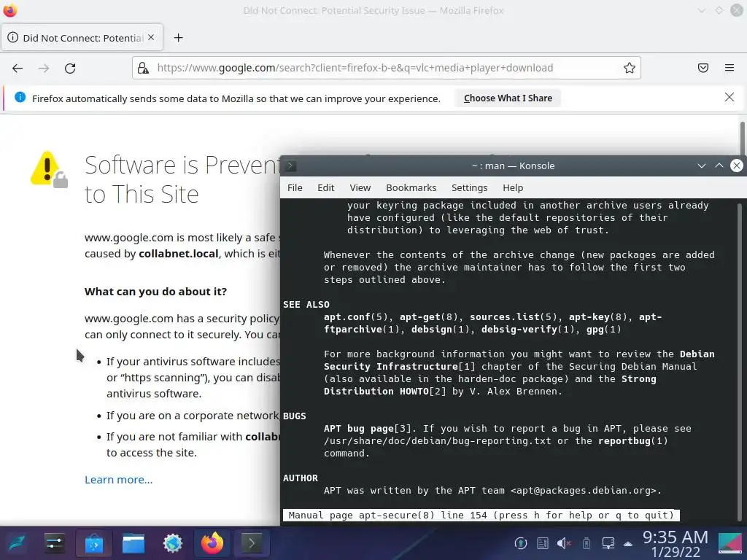The height and width of the screenshot is (560, 747).
Task: Click 'reportbug(1)' in the terminal text
Action: 633,441
